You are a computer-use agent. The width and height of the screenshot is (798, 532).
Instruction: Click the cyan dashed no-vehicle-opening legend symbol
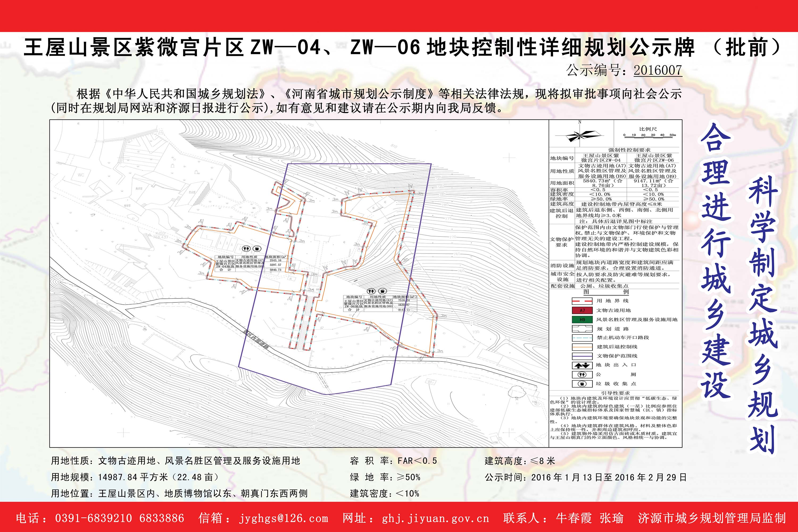point(582,338)
